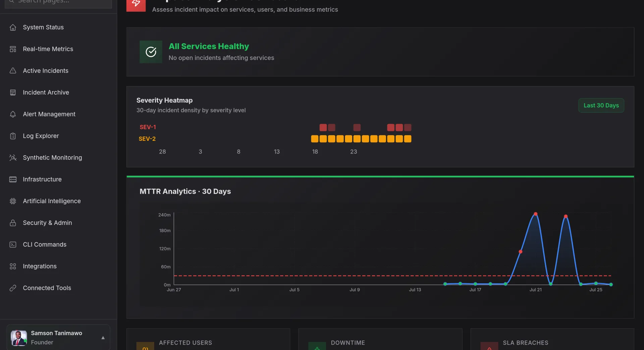Click the Real-time Metrics dashboard icon
Image resolution: width=644 pixels, height=350 pixels.
click(13, 49)
